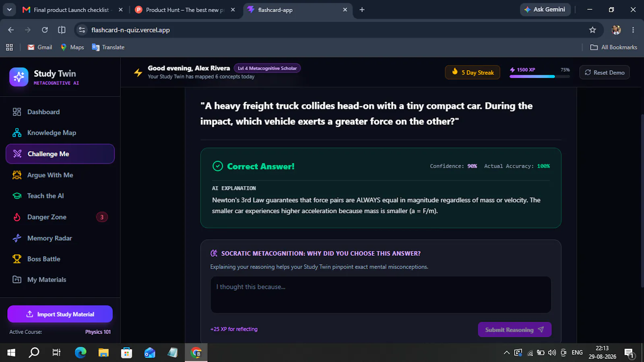Viewport: 644px width, 362px height.
Task: Start a Boss Battle
Action: [60, 259]
